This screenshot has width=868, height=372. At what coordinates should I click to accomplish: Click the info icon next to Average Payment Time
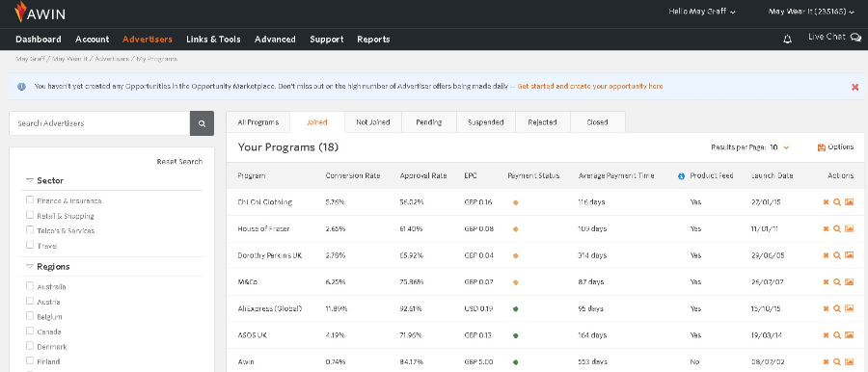pos(682,176)
